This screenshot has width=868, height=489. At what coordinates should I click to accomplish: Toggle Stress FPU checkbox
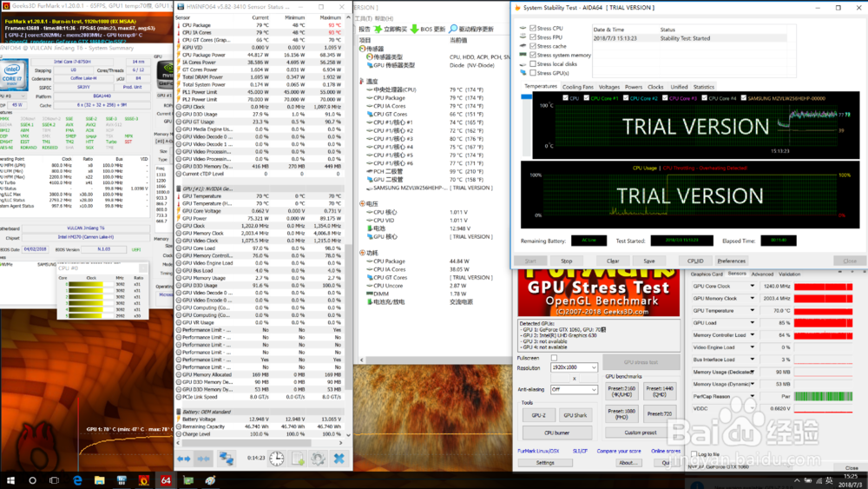tap(533, 37)
